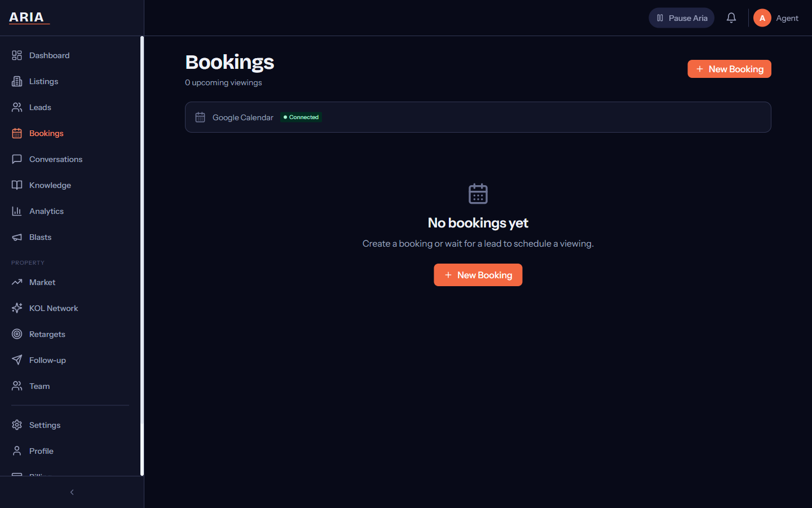The image size is (812, 508).
Task: Click the calendar icon beside Google Calendar
Action: tap(200, 117)
